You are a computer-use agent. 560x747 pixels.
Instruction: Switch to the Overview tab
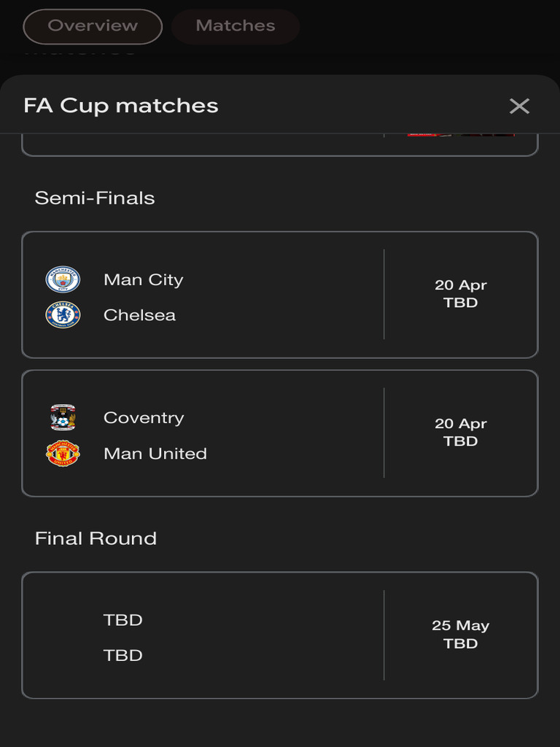(93, 26)
